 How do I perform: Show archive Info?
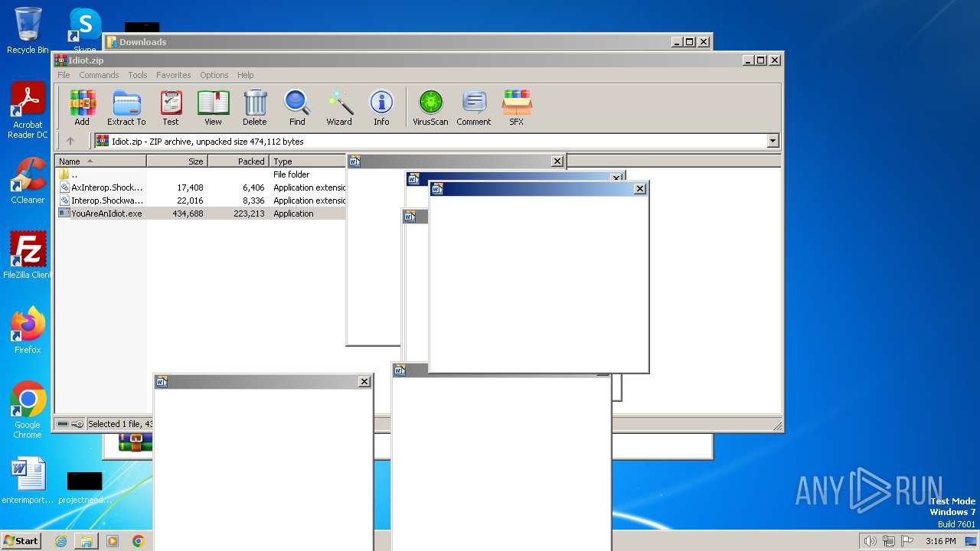pos(381,107)
